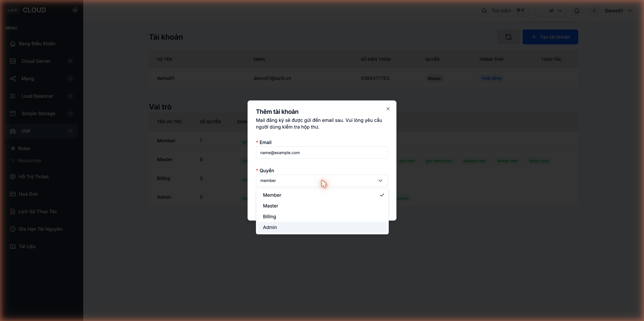This screenshot has height=321, width=644.
Task: Click the Master role badge for demo01
Action: [x=434, y=78]
